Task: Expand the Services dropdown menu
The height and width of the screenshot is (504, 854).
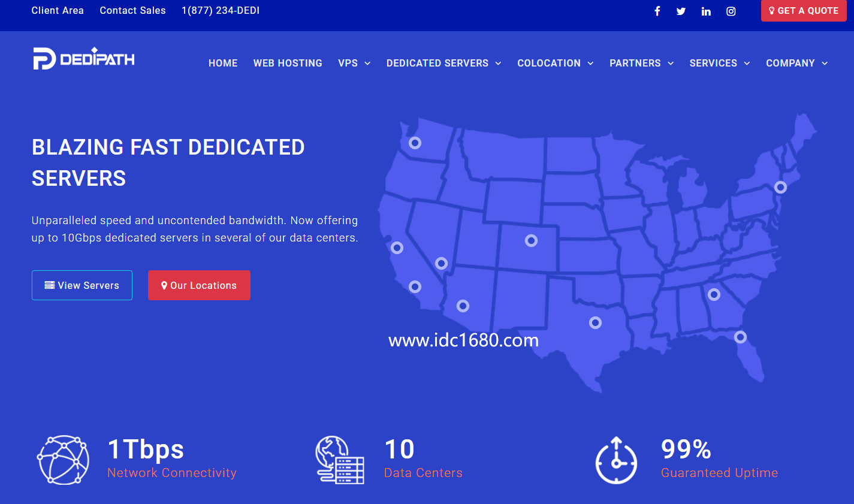Action: 720,63
